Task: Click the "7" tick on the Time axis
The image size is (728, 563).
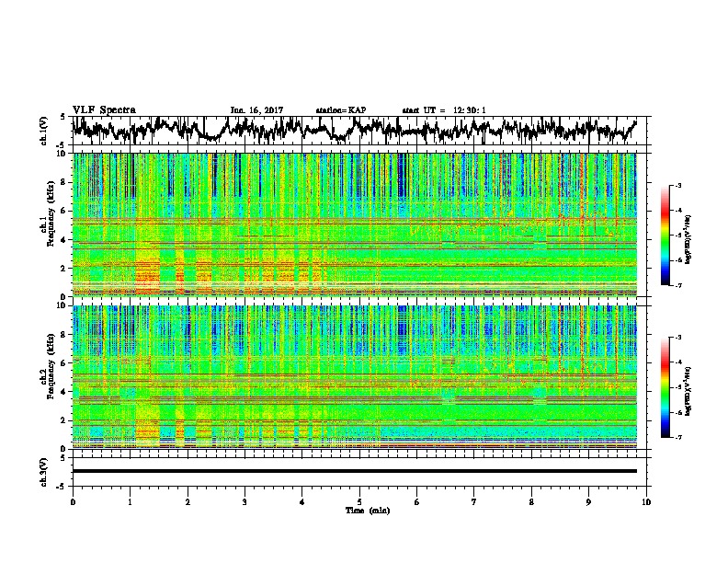Action: pos(474,502)
